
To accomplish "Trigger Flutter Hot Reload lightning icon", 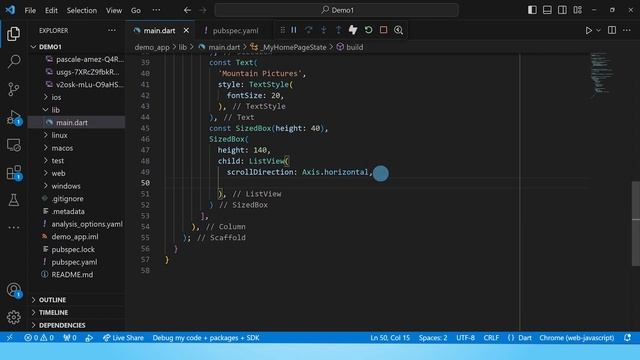I will point(353,30).
